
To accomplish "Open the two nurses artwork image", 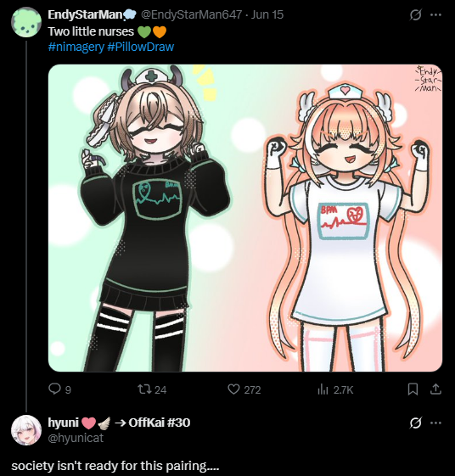I will [x=245, y=218].
